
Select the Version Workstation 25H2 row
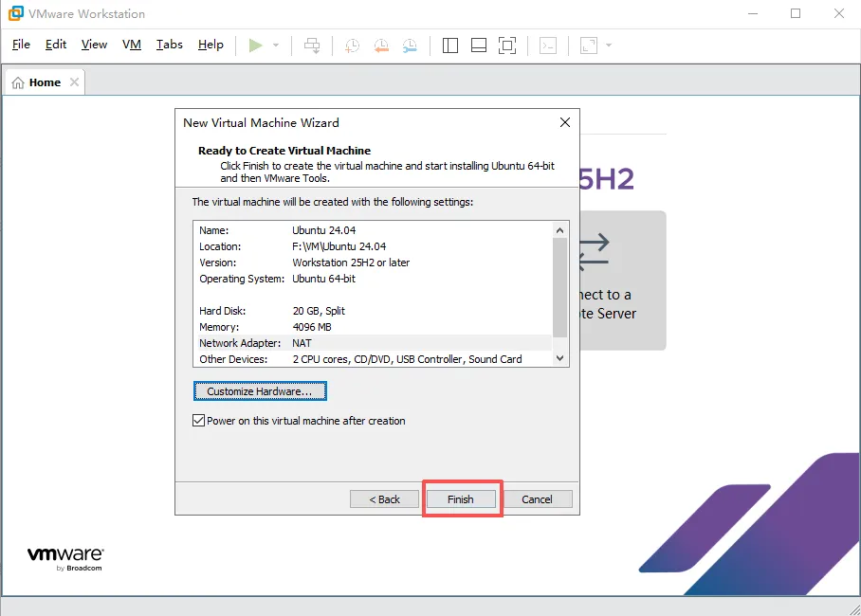point(373,263)
